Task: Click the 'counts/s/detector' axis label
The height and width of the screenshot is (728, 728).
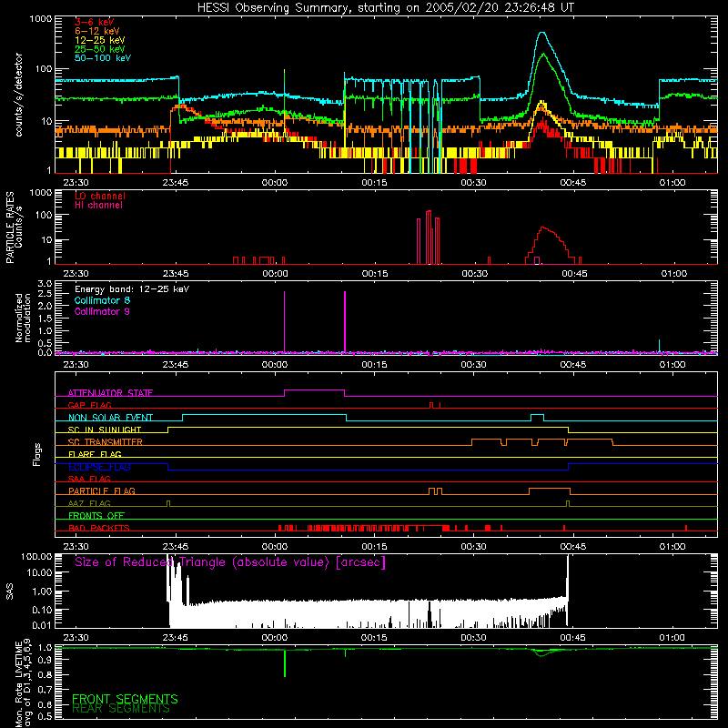Action: pyautogui.click(x=18, y=95)
